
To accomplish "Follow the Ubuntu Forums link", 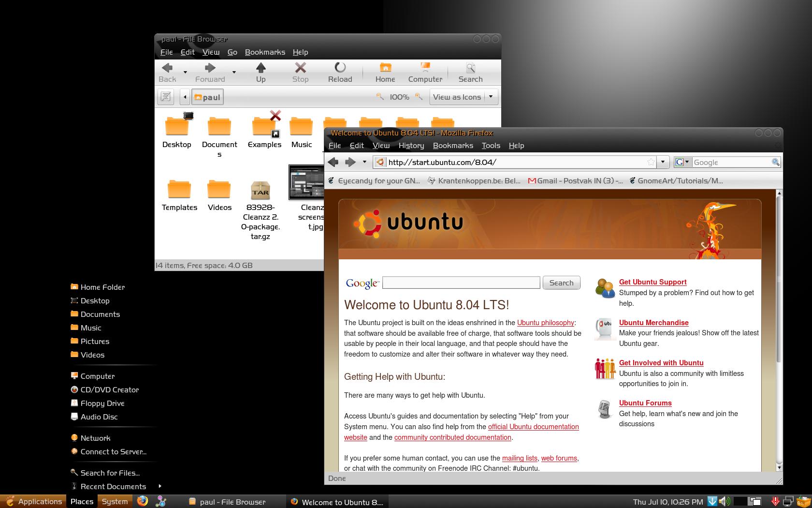I will pyautogui.click(x=645, y=403).
